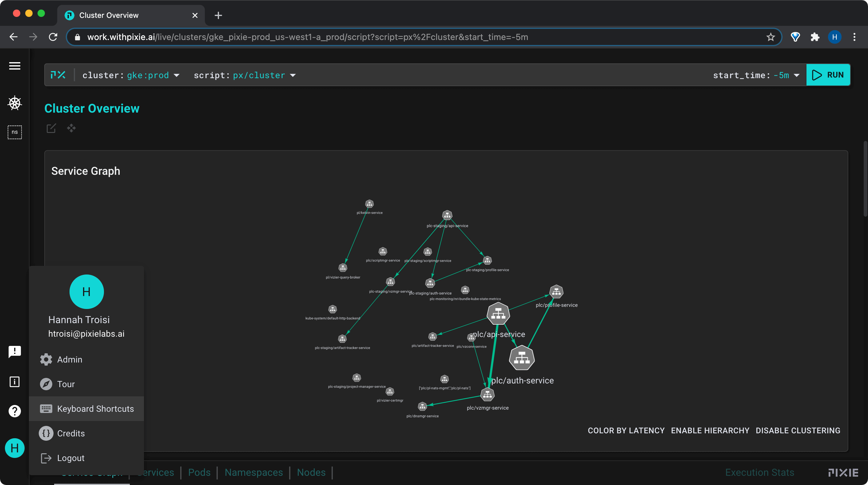
Task: Click the browser address bar
Action: point(404,37)
